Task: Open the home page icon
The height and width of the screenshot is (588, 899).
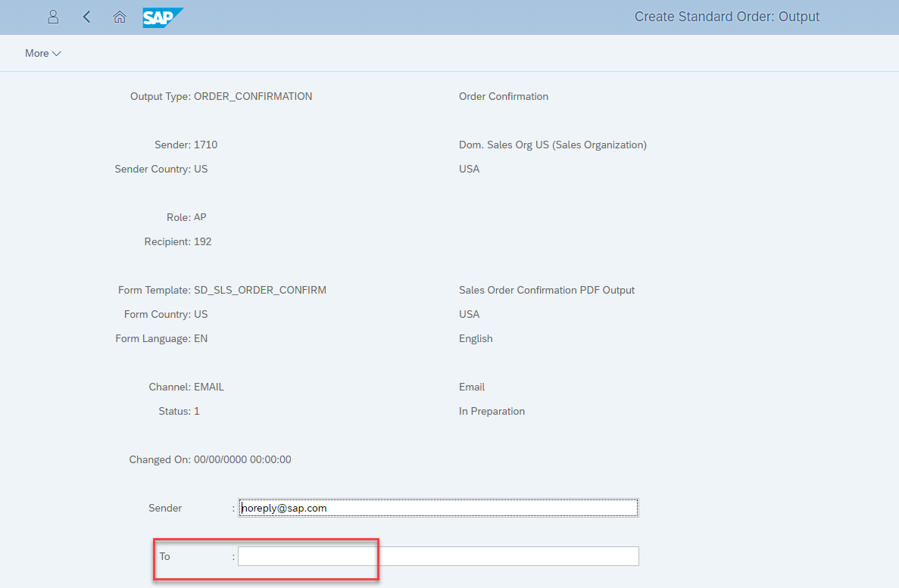Action: click(x=119, y=17)
